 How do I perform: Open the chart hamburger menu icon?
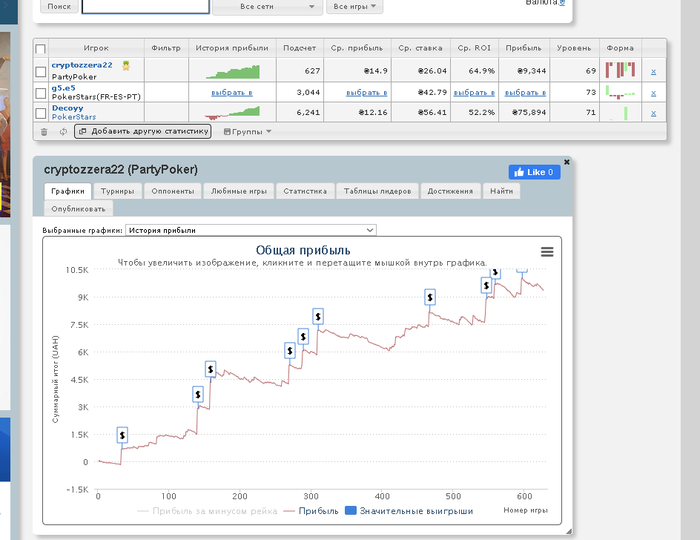(x=547, y=252)
